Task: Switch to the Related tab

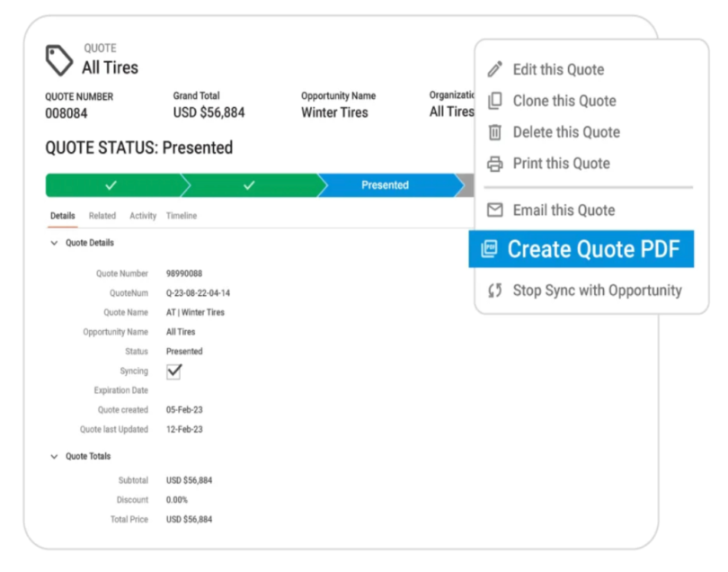Action: pos(102,216)
